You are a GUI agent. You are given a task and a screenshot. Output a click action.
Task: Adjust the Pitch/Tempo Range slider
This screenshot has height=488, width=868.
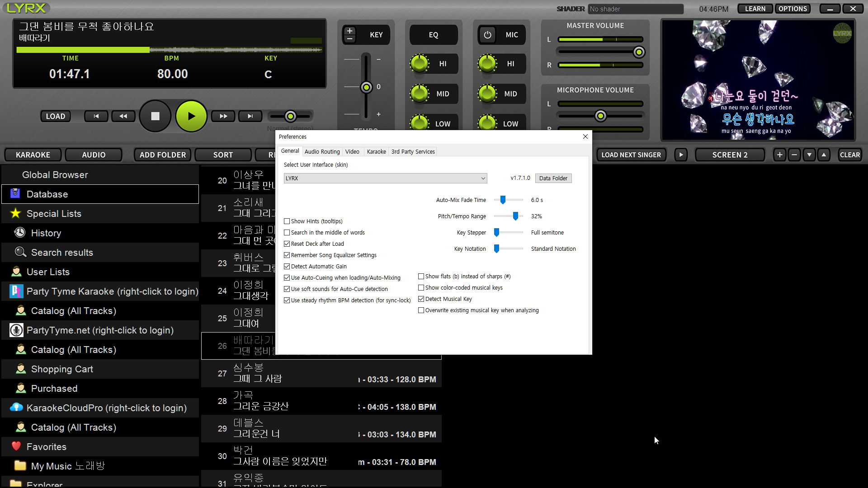(x=515, y=216)
